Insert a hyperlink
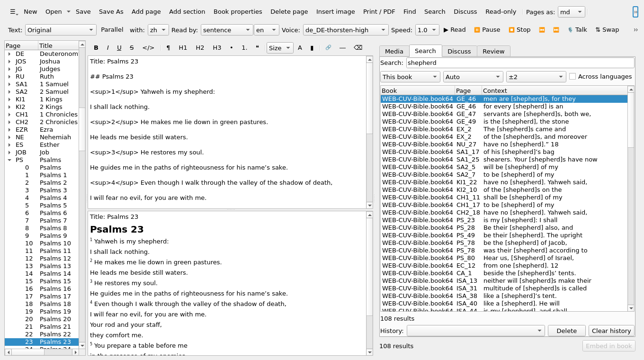This screenshot has height=360, width=644. [x=328, y=48]
